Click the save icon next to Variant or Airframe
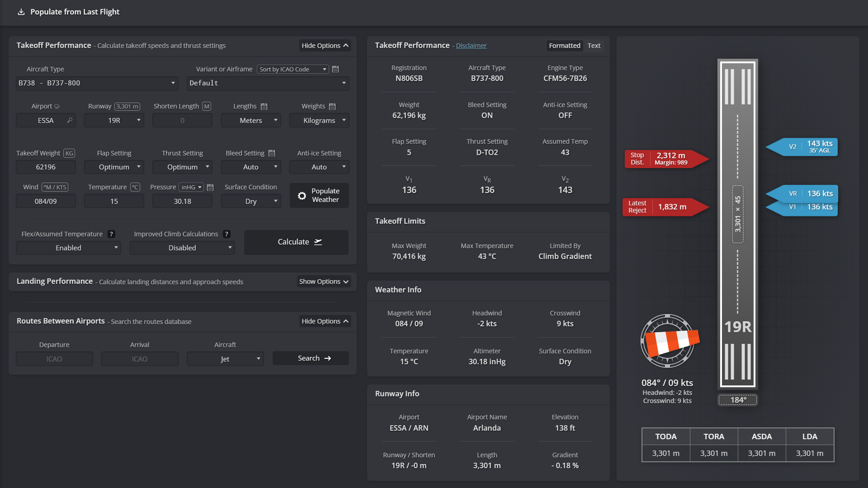Screen dimensions: 868x488 point(335,69)
